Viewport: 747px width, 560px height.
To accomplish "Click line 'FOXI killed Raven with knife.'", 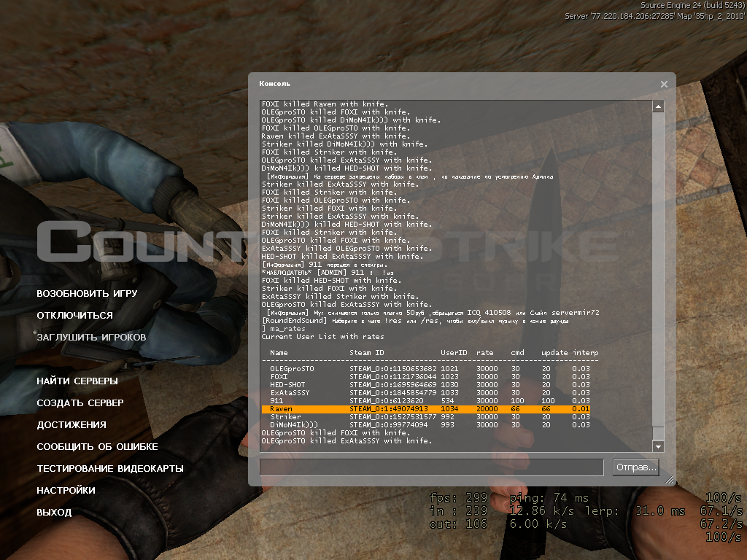I will tap(325, 104).
